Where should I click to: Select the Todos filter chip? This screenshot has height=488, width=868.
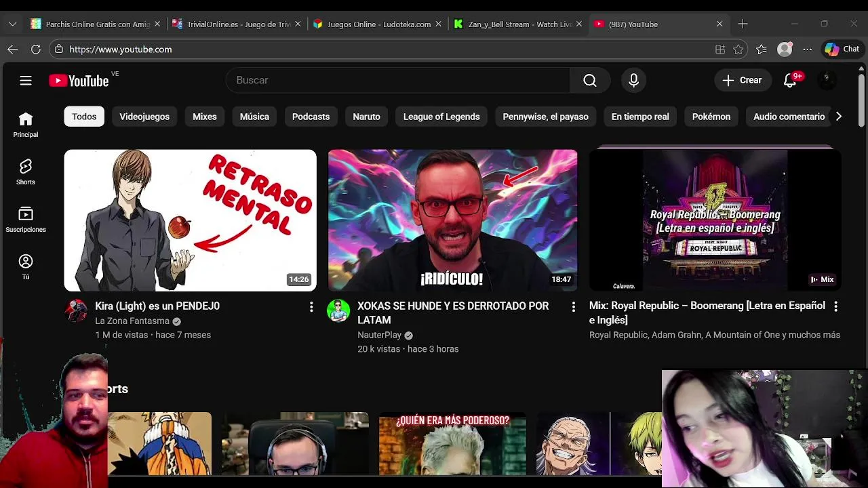[x=84, y=117]
